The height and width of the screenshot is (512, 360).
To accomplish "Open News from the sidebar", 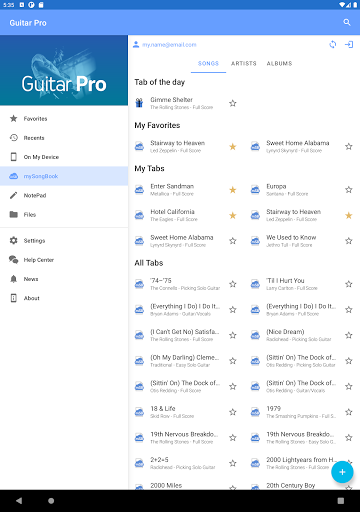I will 64,279.
